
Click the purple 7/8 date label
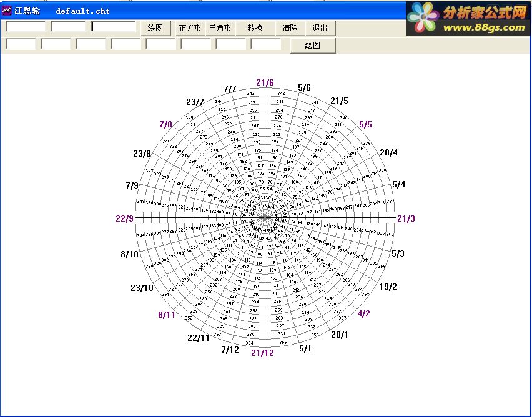(x=166, y=124)
